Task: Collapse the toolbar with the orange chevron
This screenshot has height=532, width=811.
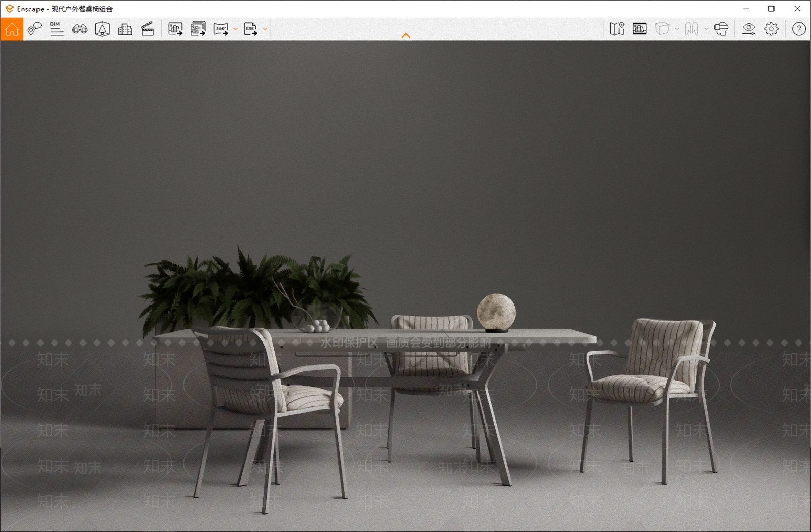Action: pyautogui.click(x=405, y=35)
